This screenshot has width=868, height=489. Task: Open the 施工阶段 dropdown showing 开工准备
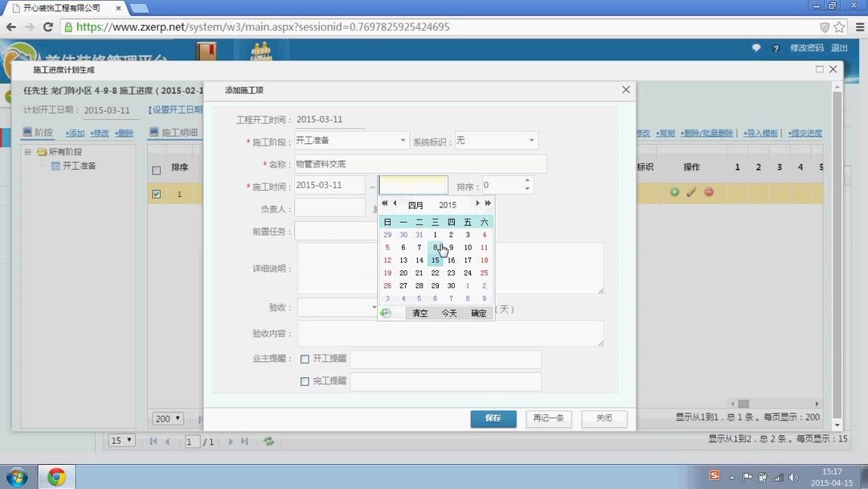(401, 139)
